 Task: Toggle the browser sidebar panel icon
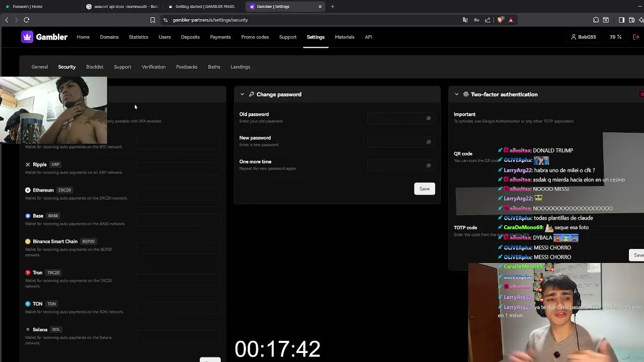pyautogui.click(x=622, y=20)
